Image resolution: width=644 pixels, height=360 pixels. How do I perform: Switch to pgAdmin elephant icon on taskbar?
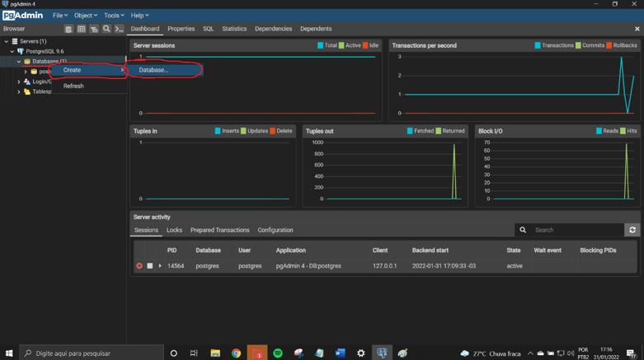click(x=382, y=353)
